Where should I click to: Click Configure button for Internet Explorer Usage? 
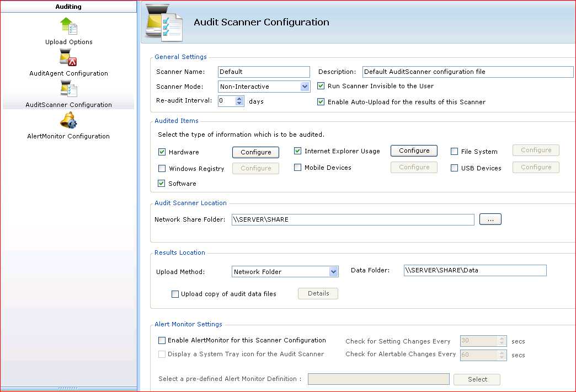(x=414, y=151)
